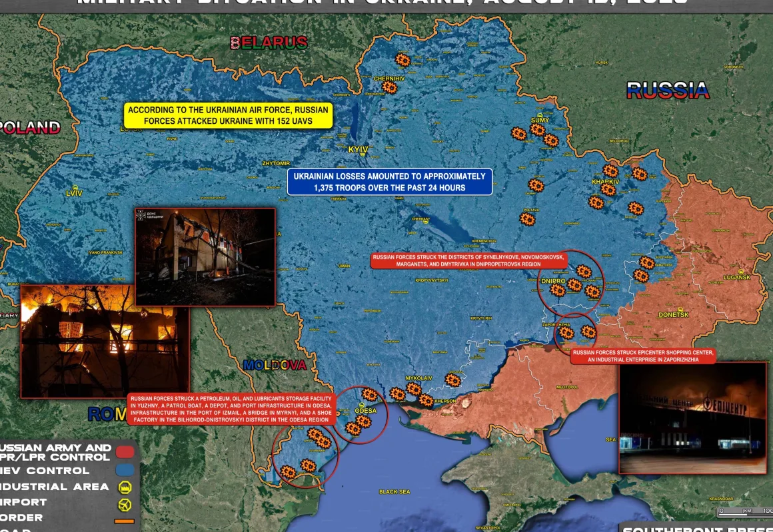Click the red Zaporizhzhia Epicenter strike caption
The height and width of the screenshot is (532, 773).
coord(643,356)
